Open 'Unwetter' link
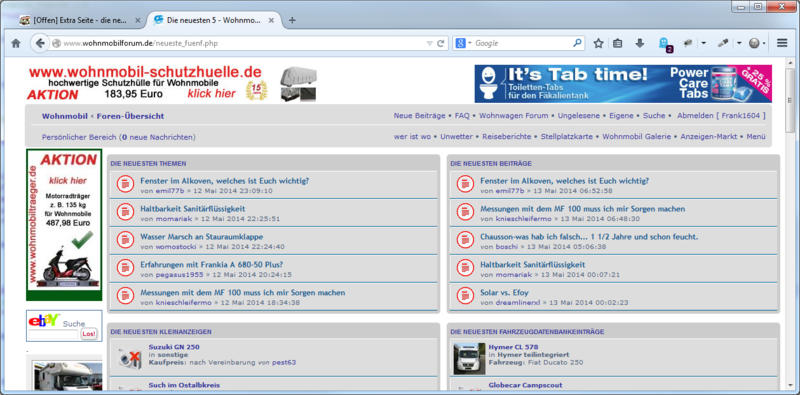 pos(456,137)
